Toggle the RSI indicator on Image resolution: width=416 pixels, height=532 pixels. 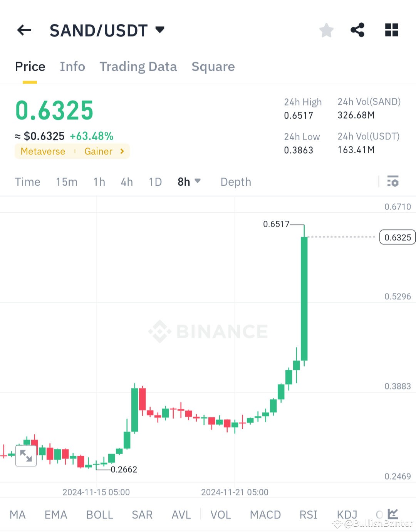(308, 515)
